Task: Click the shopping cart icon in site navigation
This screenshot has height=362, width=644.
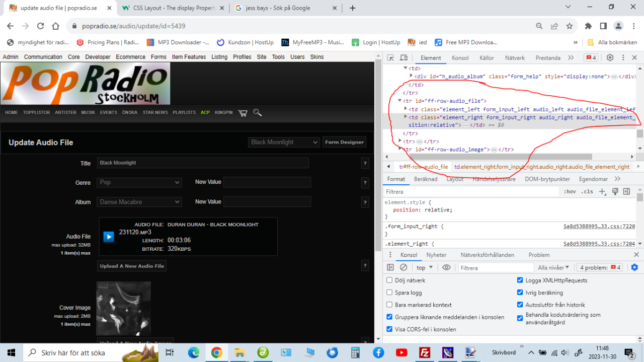Action: point(243,113)
